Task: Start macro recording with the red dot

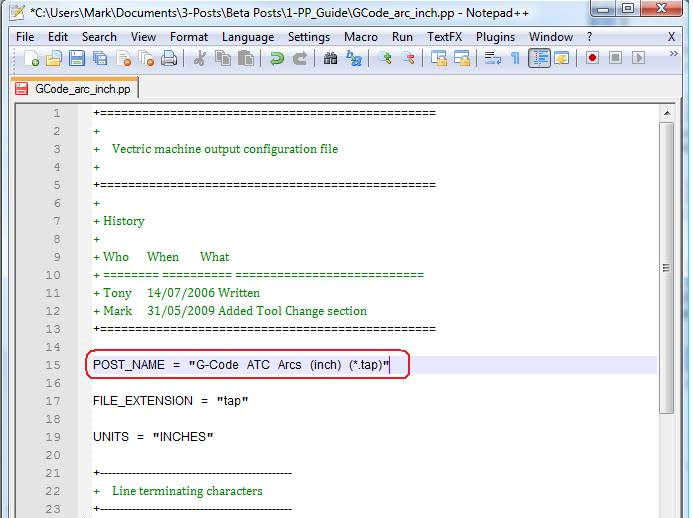Action: pyautogui.click(x=592, y=58)
